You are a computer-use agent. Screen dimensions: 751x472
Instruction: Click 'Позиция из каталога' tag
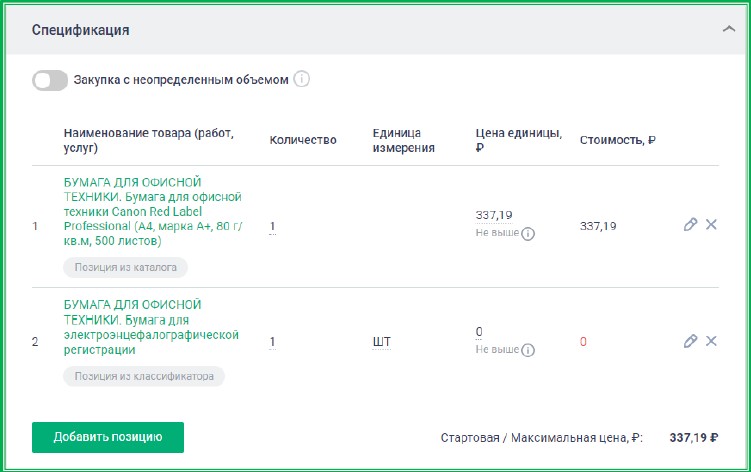tap(125, 268)
